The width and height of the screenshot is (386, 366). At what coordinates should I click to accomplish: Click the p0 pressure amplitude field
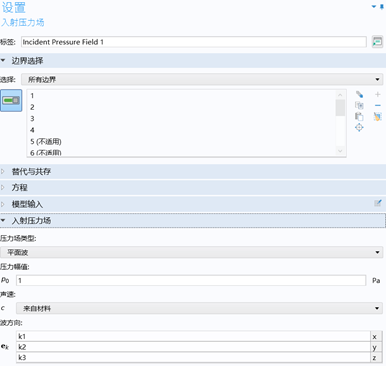[191, 280]
